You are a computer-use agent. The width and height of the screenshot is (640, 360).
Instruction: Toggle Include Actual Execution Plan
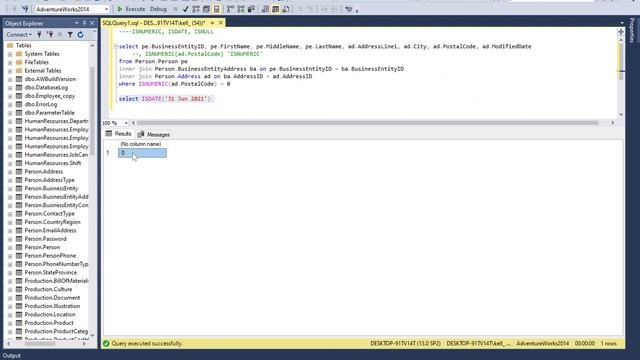[x=231, y=9]
